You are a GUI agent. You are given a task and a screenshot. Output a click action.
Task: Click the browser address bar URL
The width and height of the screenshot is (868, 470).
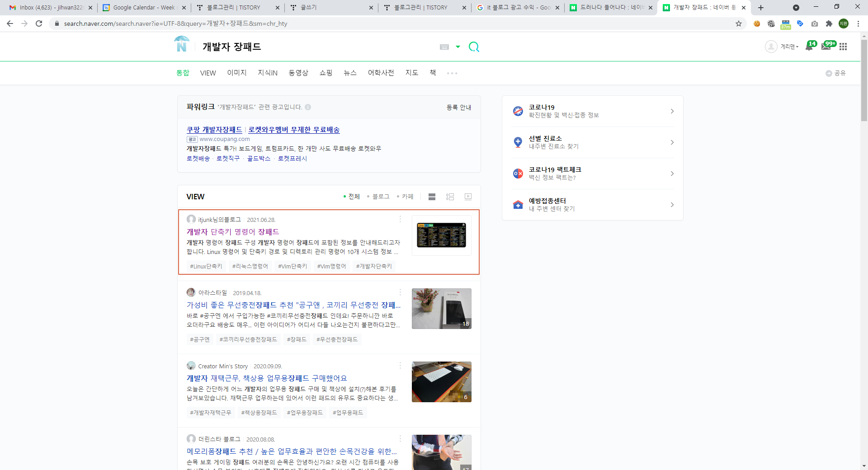tap(175, 23)
